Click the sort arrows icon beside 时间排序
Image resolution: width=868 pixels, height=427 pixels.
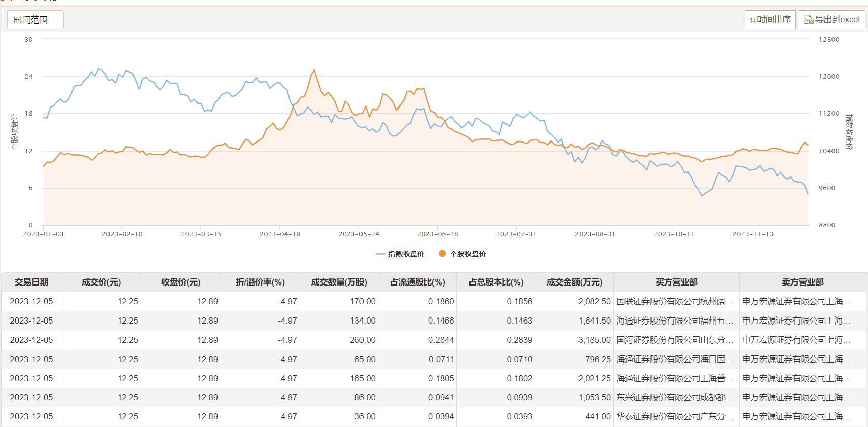point(753,20)
